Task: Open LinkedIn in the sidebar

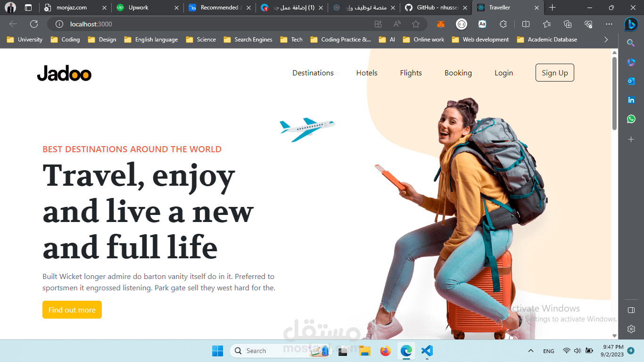Action: (x=631, y=100)
